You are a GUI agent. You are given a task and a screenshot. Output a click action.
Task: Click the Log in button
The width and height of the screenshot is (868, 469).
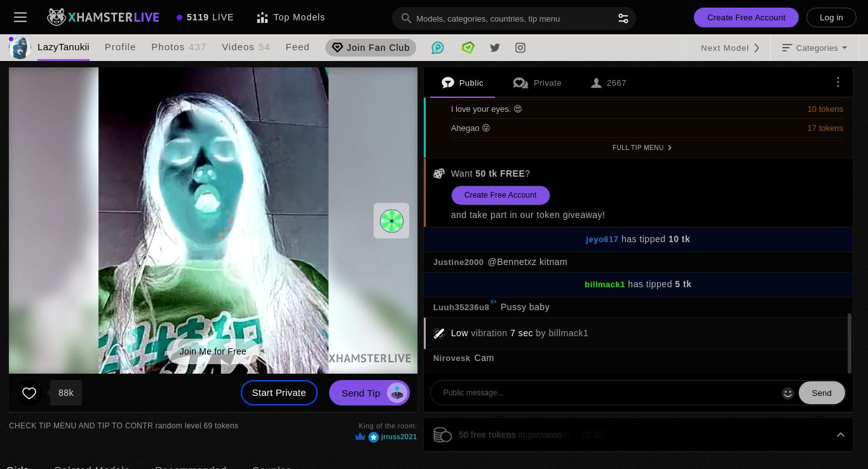point(831,17)
